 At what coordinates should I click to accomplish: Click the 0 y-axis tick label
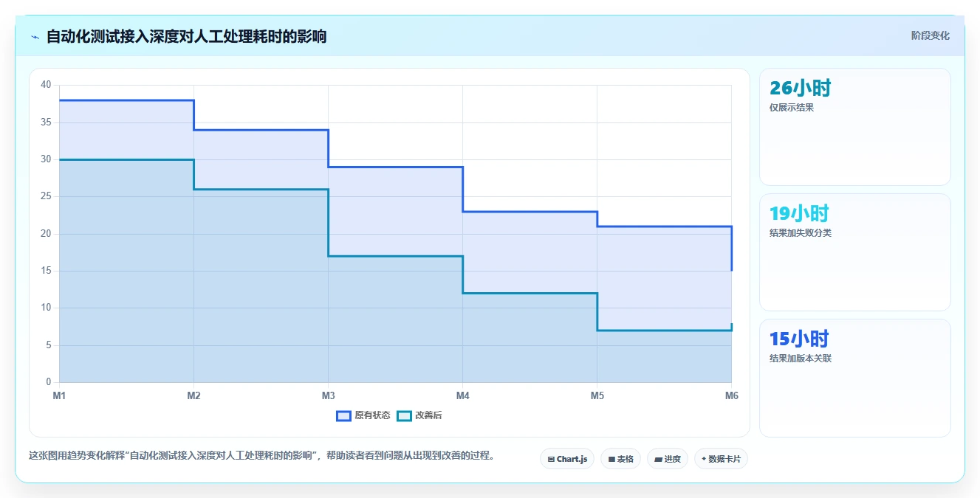pyautogui.click(x=49, y=382)
